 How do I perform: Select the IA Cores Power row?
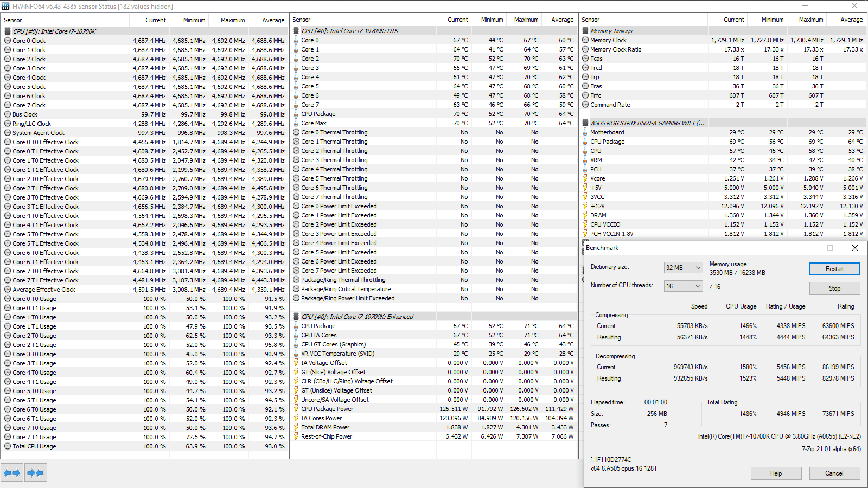click(433, 418)
